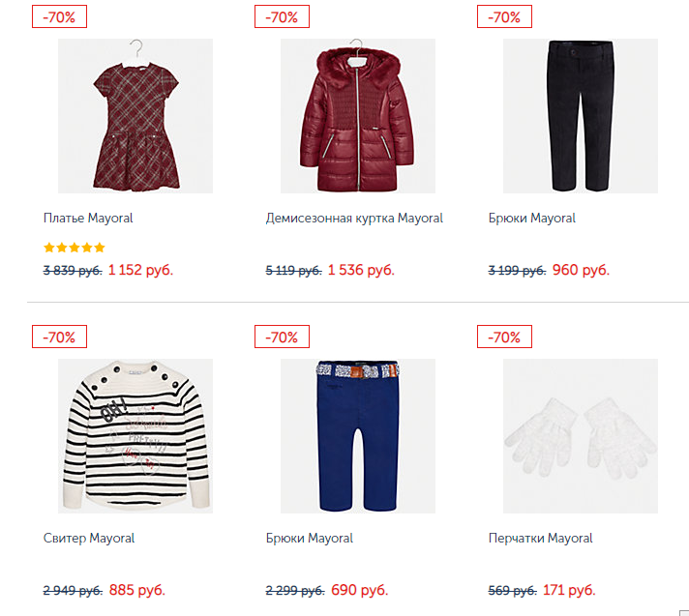Click the discounted price 885 руб.
The width and height of the screenshot is (689, 616).
pyautogui.click(x=136, y=590)
